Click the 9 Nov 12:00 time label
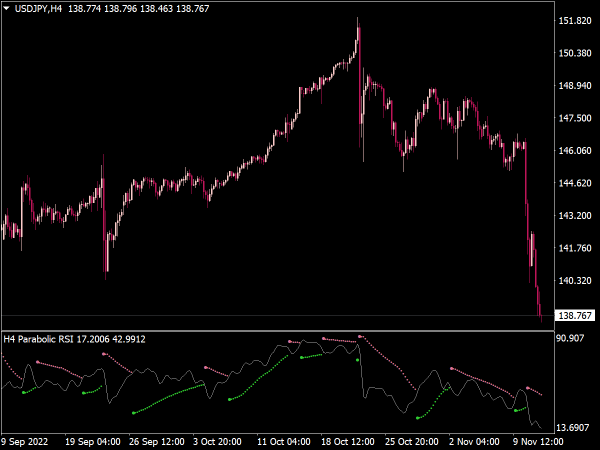 (x=538, y=442)
